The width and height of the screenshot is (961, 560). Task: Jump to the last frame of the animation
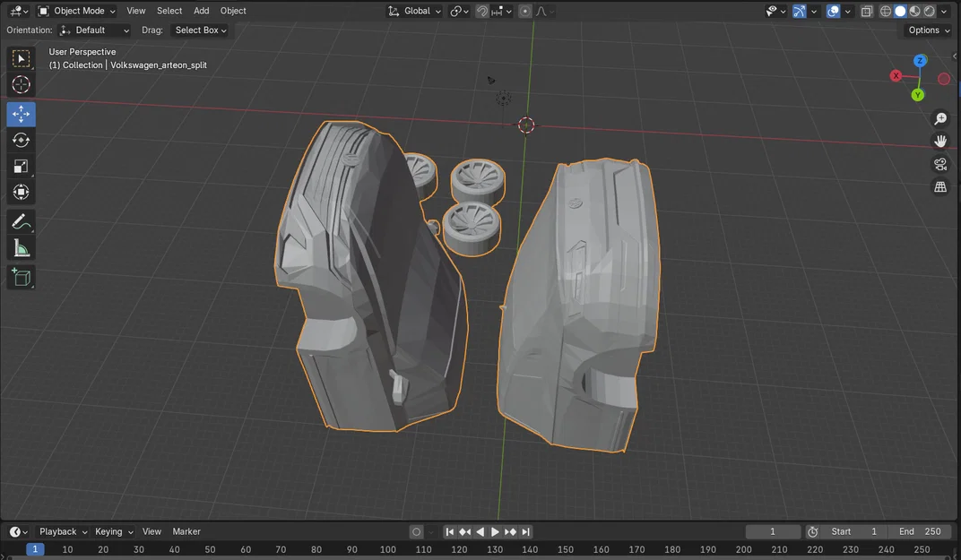[525, 531]
